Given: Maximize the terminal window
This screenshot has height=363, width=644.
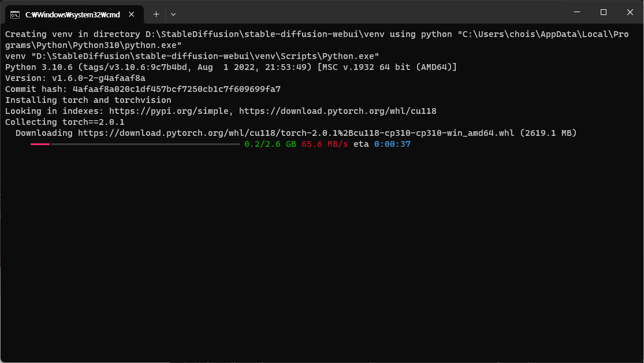Looking at the screenshot, I should point(604,12).
